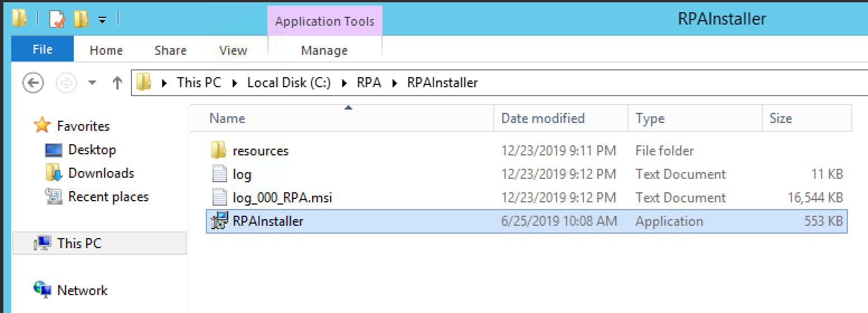This screenshot has width=868, height=313.
Task: Select the log_000_RPA.msi text document icon
Action: coord(219,197)
